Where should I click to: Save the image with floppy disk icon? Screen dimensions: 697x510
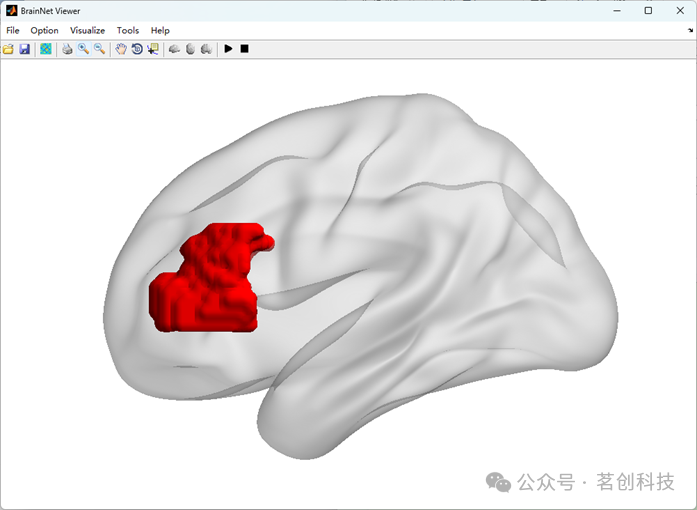coord(24,49)
